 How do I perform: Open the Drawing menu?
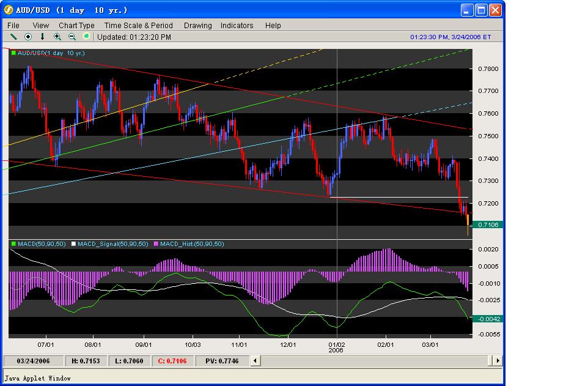[197, 25]
